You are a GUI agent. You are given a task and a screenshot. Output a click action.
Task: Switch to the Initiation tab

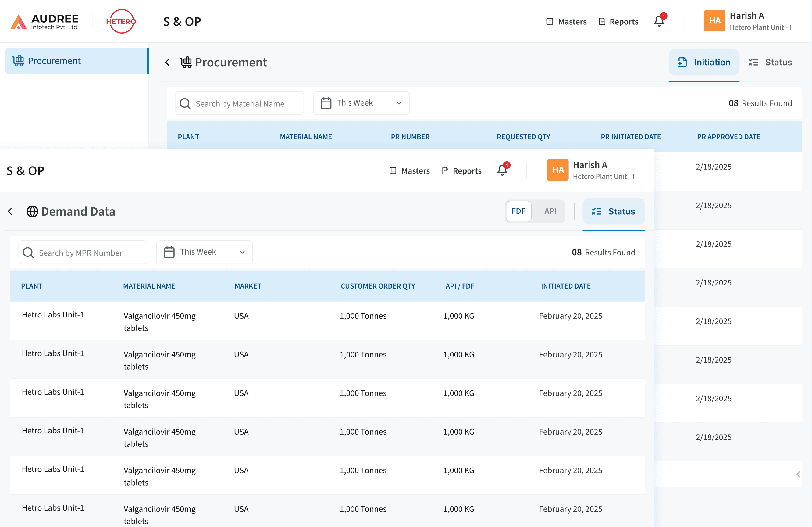pyautogui.click(x=704, y=62)
